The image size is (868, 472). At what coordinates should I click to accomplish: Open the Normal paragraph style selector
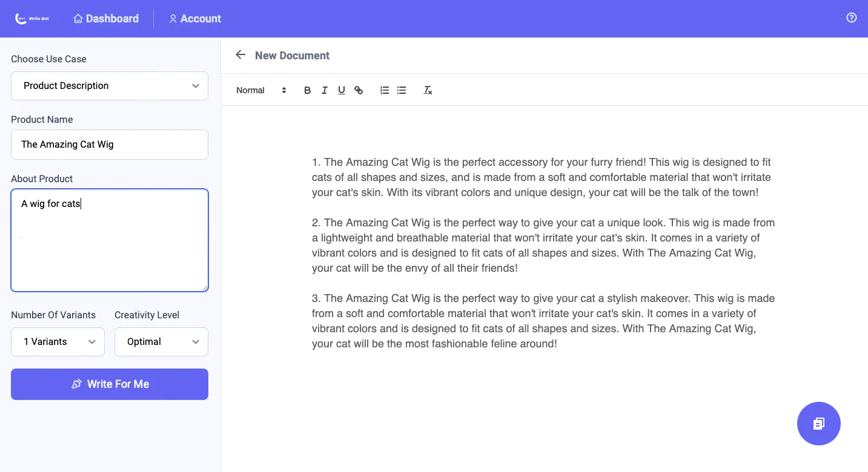250,90
